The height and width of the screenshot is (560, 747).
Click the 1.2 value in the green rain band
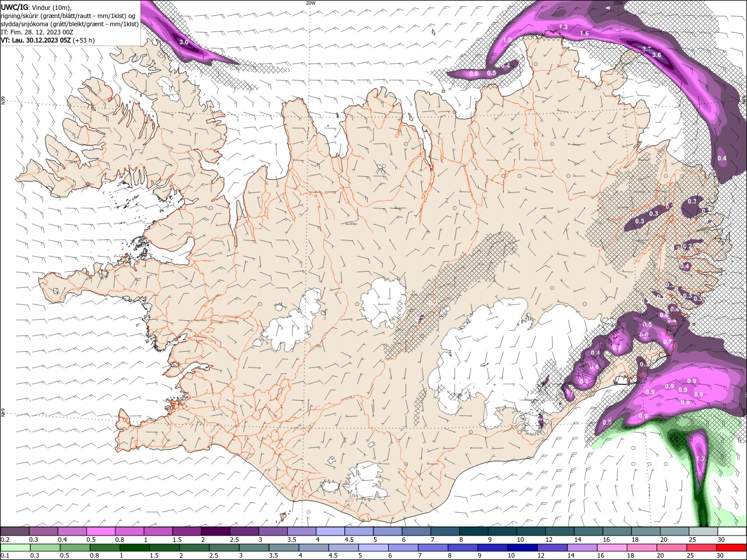(x=701, y=459)
